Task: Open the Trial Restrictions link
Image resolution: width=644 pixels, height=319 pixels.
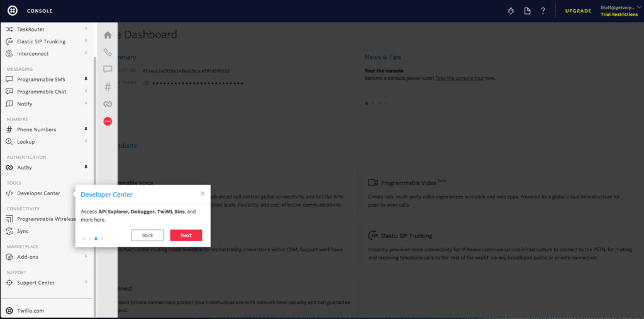Action: point(619,15)
